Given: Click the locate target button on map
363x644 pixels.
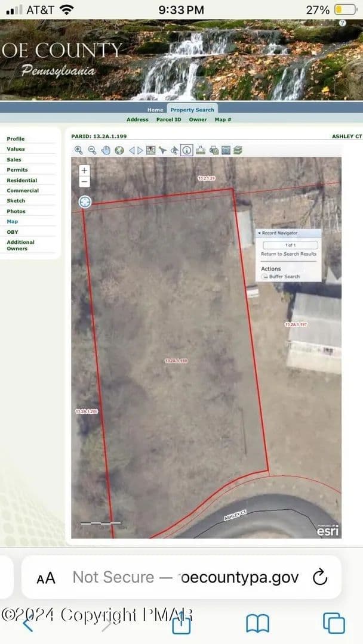Looking at the screenshot, I should point(85,202).
